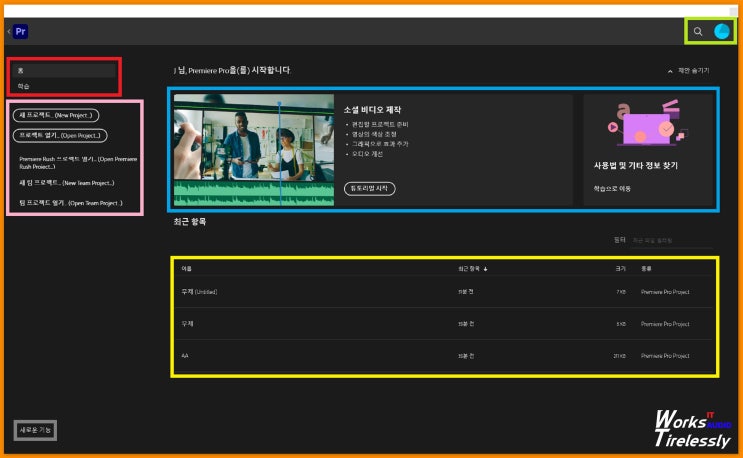Click the 필터 recent files filter field
Screen dimensions: 743x458
672,241
